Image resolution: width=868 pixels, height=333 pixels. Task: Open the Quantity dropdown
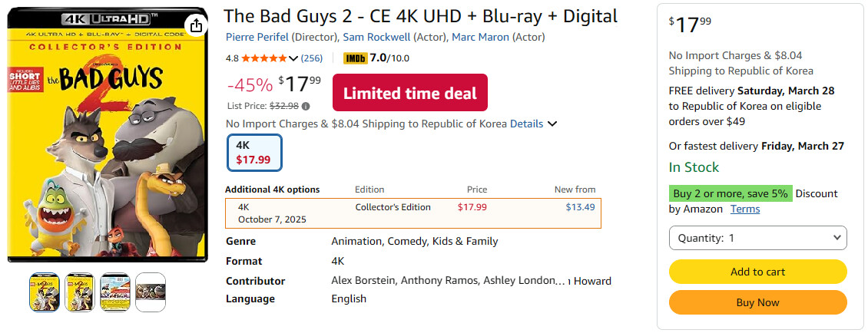(757, 238)
